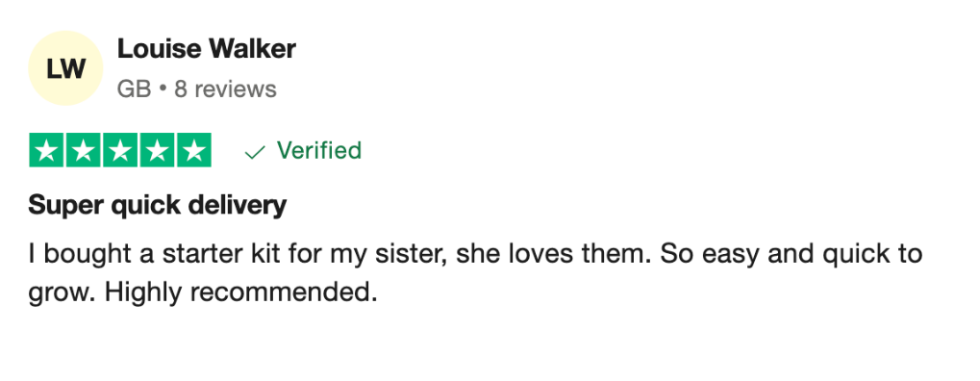Click the 'Highly recommended' sentence
The width and height of the screenshot is (980, 381).
(241, 292)
